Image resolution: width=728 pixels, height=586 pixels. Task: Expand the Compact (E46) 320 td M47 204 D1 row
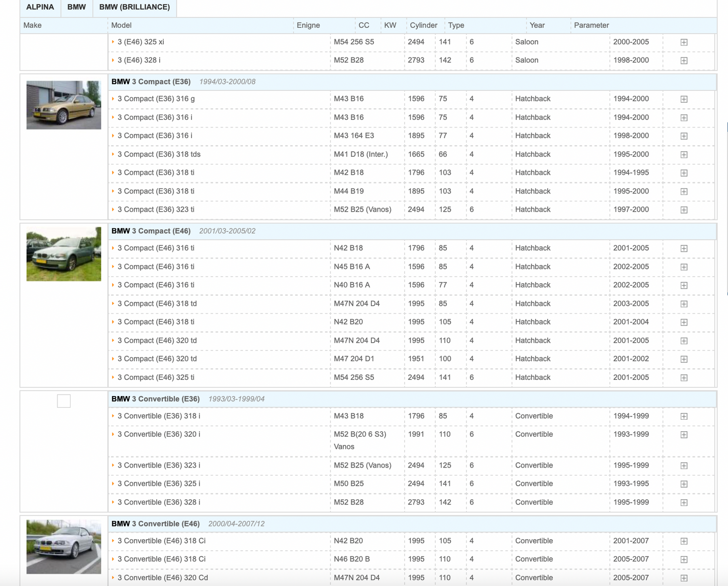684,359
